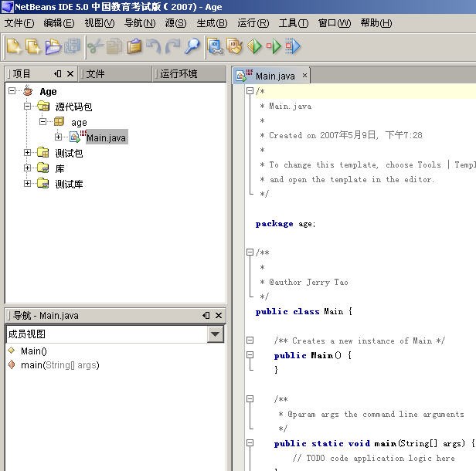Click the Main() constructor diamond icon

[12, 351]
